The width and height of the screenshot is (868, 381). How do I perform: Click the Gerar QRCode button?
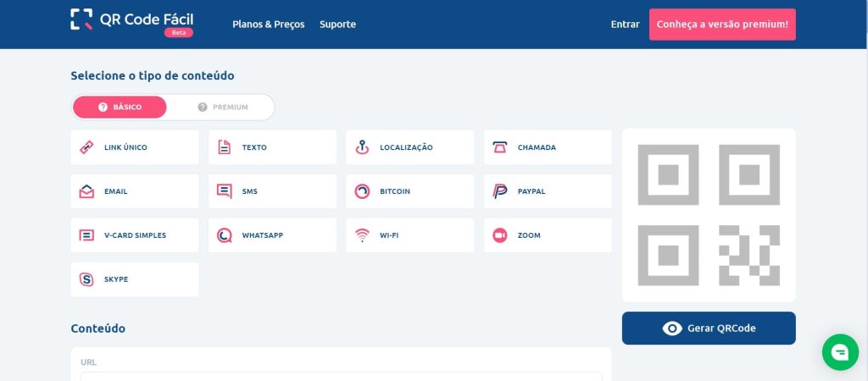[x=709, y=328]
